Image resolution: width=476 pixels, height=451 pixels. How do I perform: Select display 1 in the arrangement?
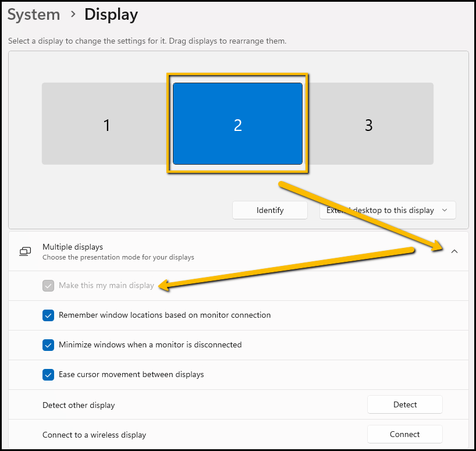pos(106,125)
